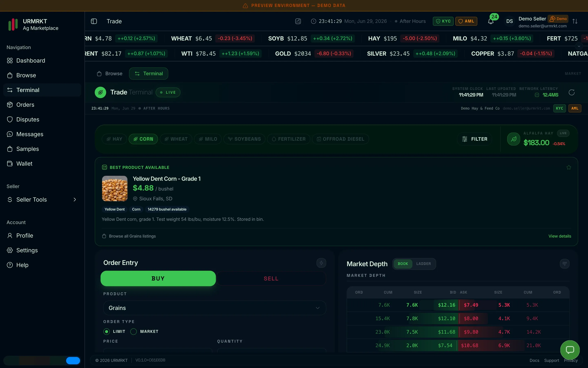Click the Demo badge beside seller name
The width and height of the screenshot is (588, 368).
558,19
